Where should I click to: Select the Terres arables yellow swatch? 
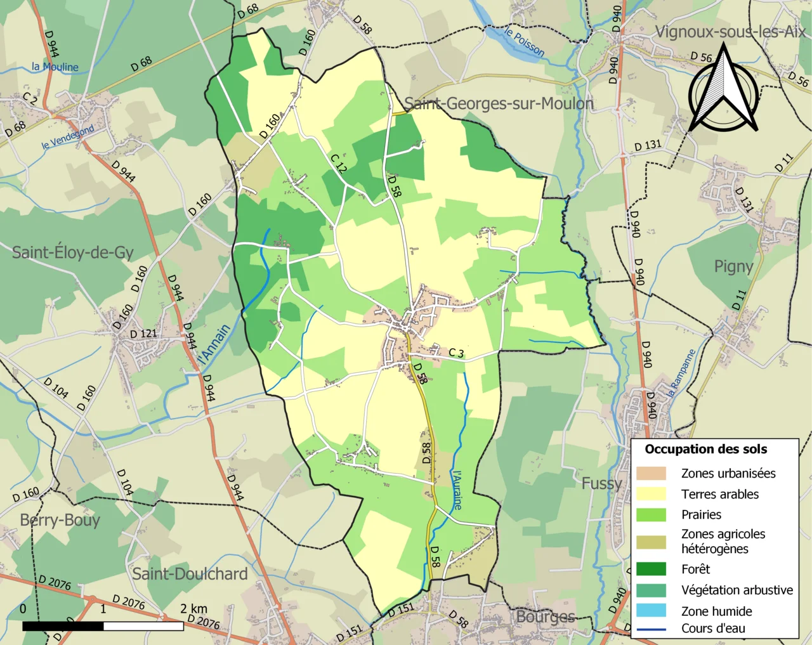pyautogui.click(x=651, y=494)
